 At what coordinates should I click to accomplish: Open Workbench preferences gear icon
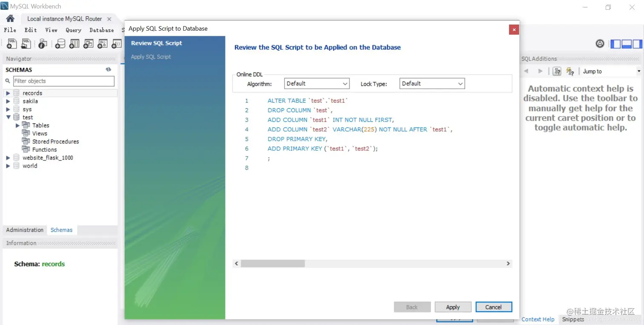click(x=600, y=44)
